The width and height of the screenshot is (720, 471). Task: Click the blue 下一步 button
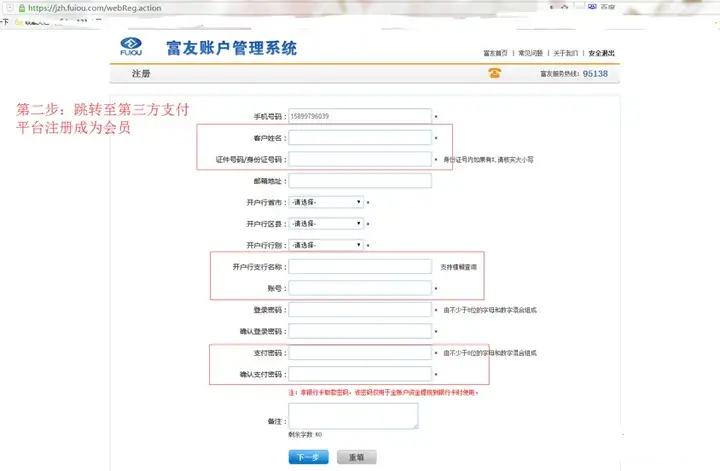tap(309, 457)
